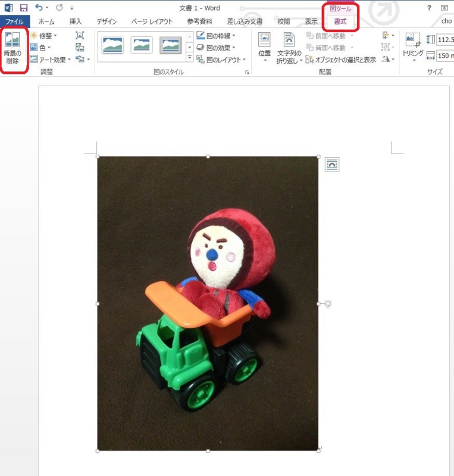Switch to the 差し込み文書 (Mailings) tab
Image resolution: width=454 pixels, height=476 pixels.
245,21
